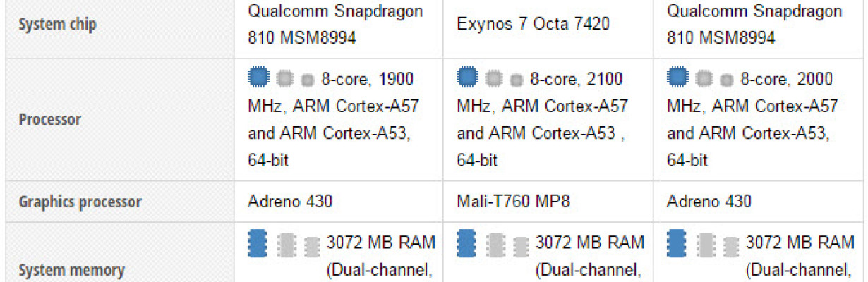Click the blue RAM chip icon in last column
Screen dimensions: 868x282
click(677, 243)
